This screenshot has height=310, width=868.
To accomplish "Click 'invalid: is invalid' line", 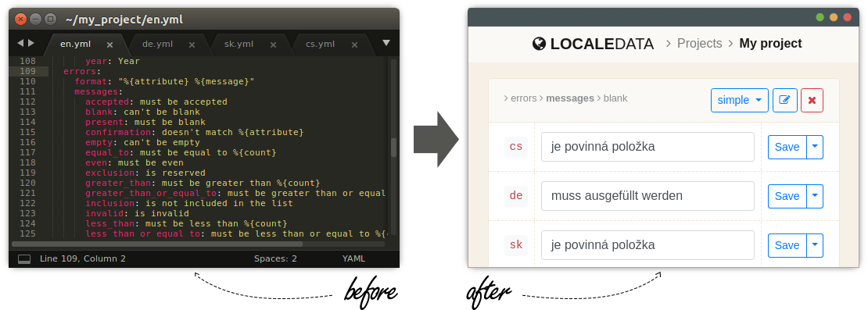I will tap(137, 213).
